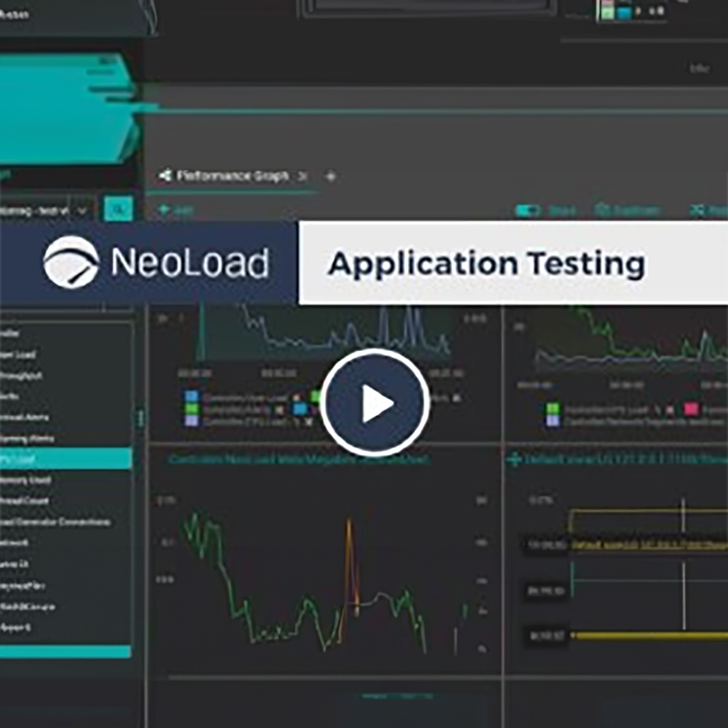Click the sidebar collapse handle
Image resolution: width=728 pixels, height=728 pixels.
(140, 418)
